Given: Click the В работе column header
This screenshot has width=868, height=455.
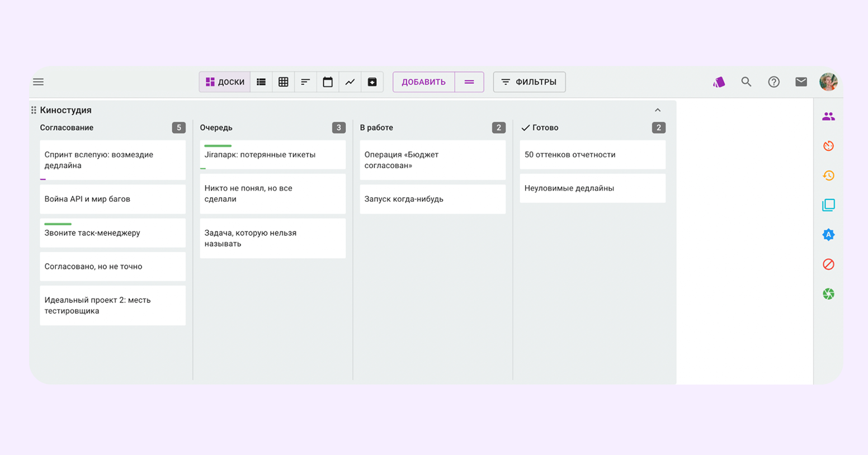Looking at the screenshot, I should point(376,127).
